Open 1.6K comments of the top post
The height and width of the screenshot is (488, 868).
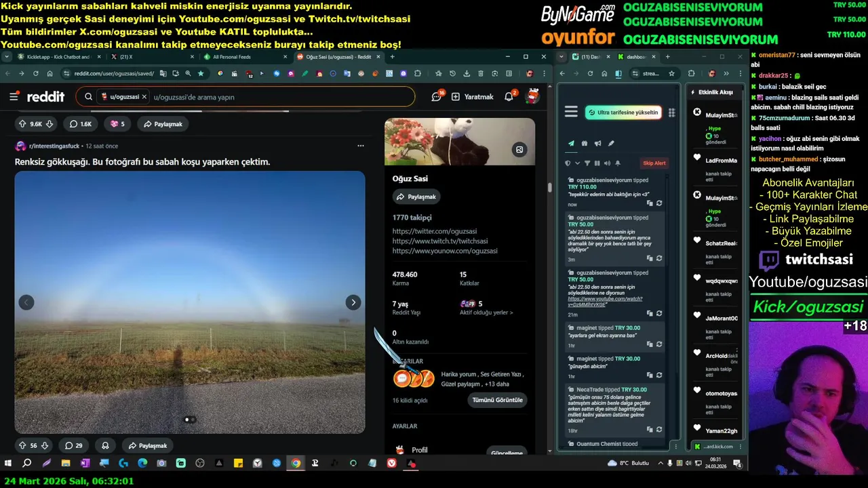81,124
